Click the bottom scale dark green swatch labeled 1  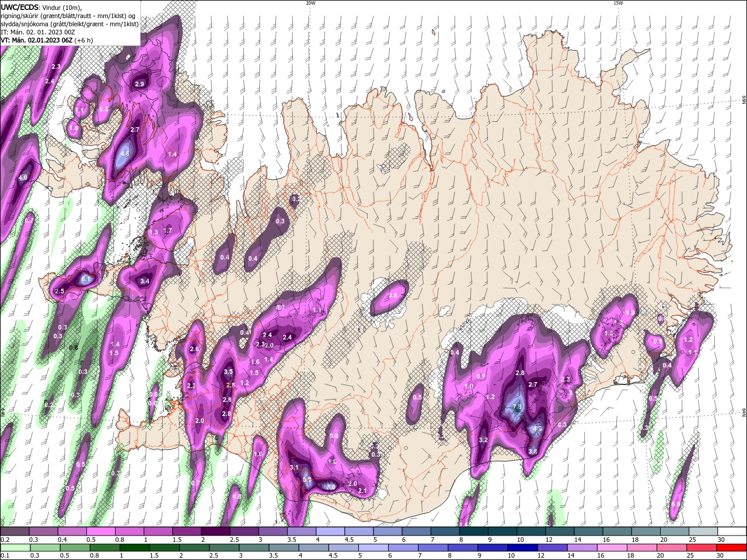click(135, 548)
